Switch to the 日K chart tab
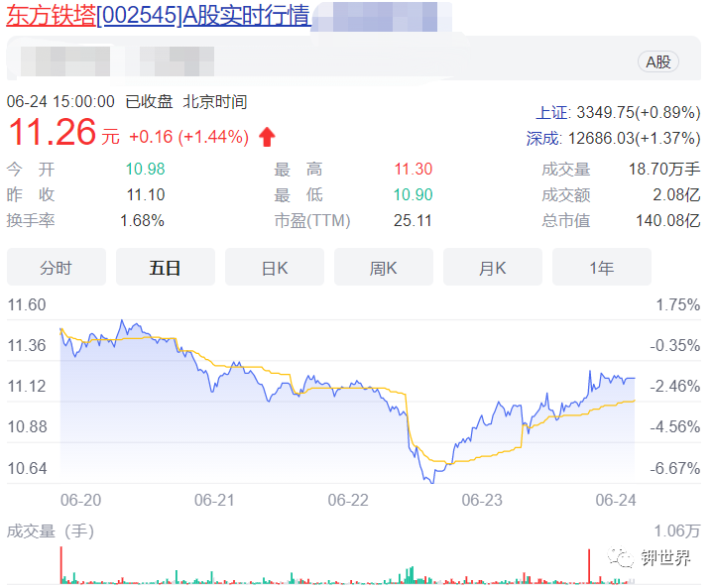 coord(275,268)
